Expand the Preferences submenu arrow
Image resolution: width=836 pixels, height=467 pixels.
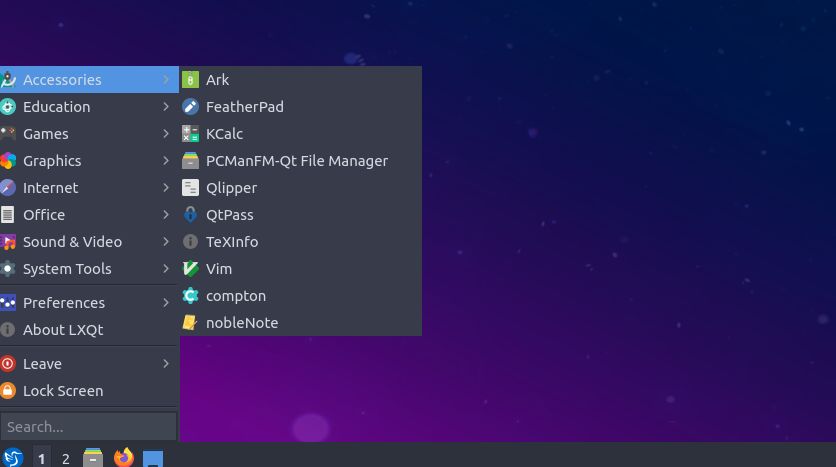click(x=166, y=303)
